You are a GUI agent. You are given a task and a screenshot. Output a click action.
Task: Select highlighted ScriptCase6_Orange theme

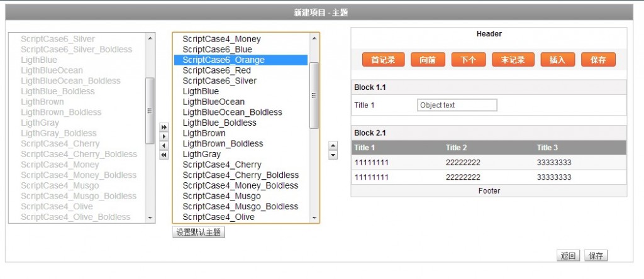[241, 60]
